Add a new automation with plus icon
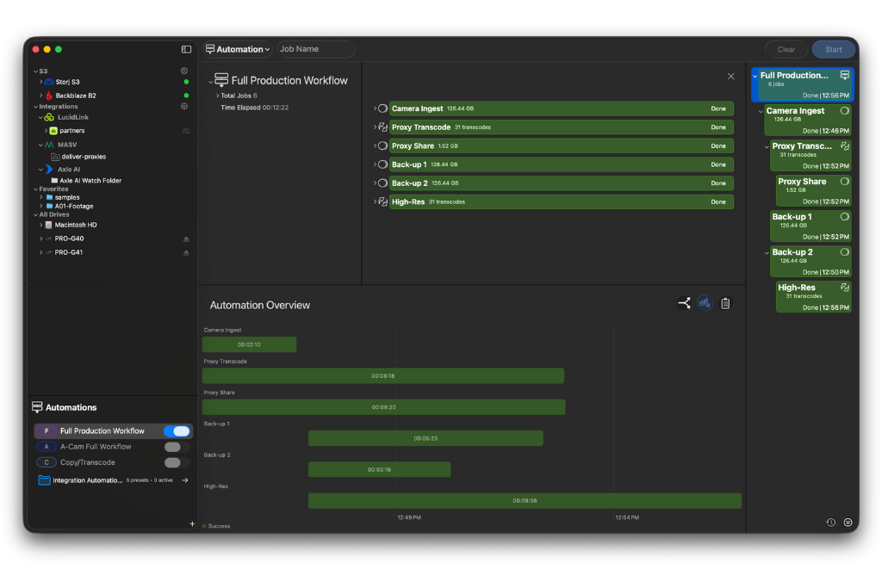This screenshot has height=588, width=882. [192, 523]
